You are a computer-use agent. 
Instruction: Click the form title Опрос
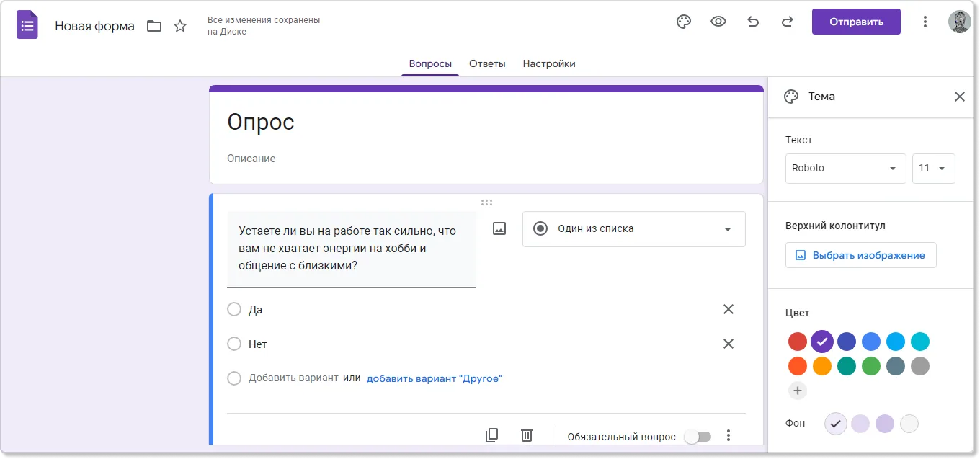point(261,122)
